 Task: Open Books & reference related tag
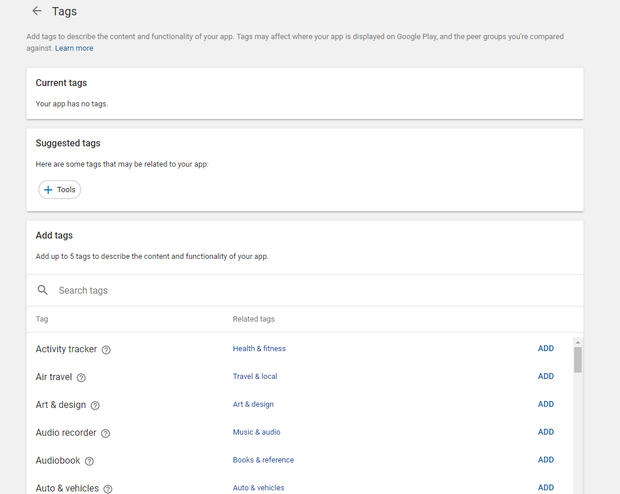263,460
